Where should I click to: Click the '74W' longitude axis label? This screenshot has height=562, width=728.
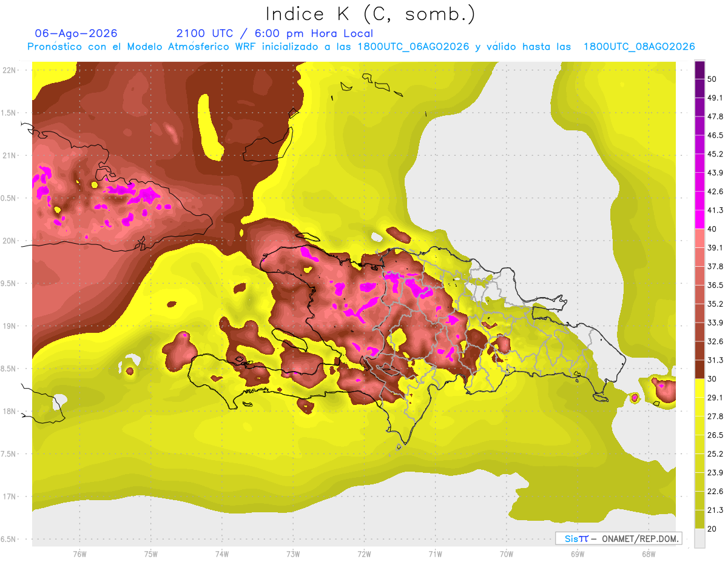[221, 554]
